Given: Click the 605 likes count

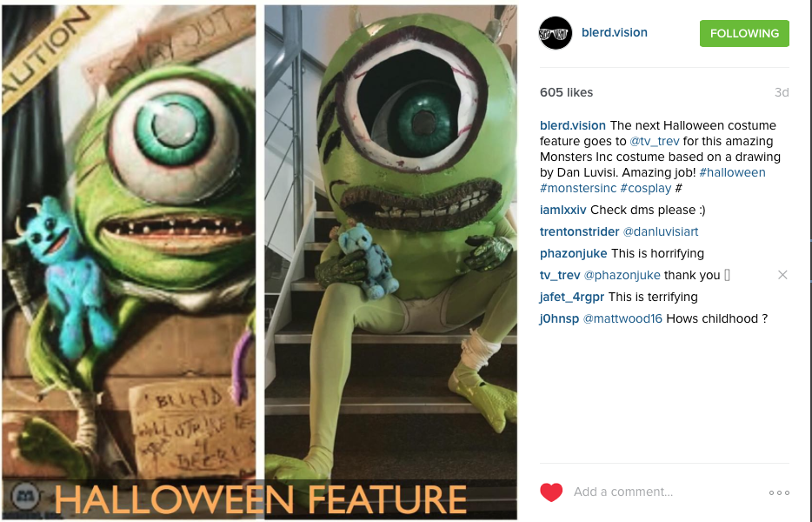Looking at the screenshot, I should pos(566,92).
